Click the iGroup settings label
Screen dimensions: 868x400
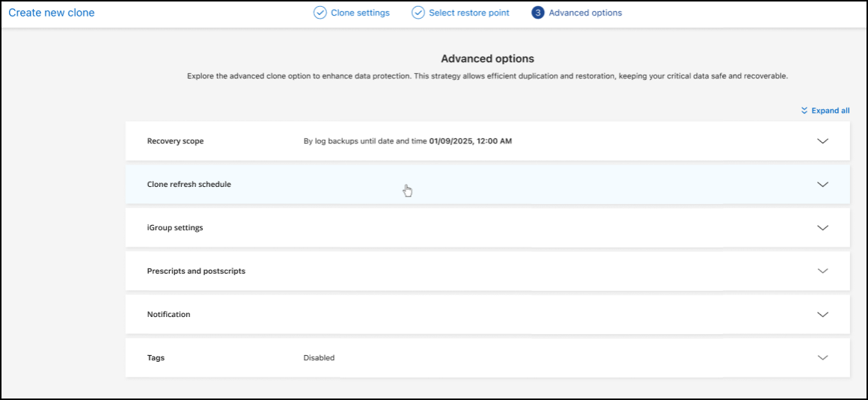(x=175, y=228)
